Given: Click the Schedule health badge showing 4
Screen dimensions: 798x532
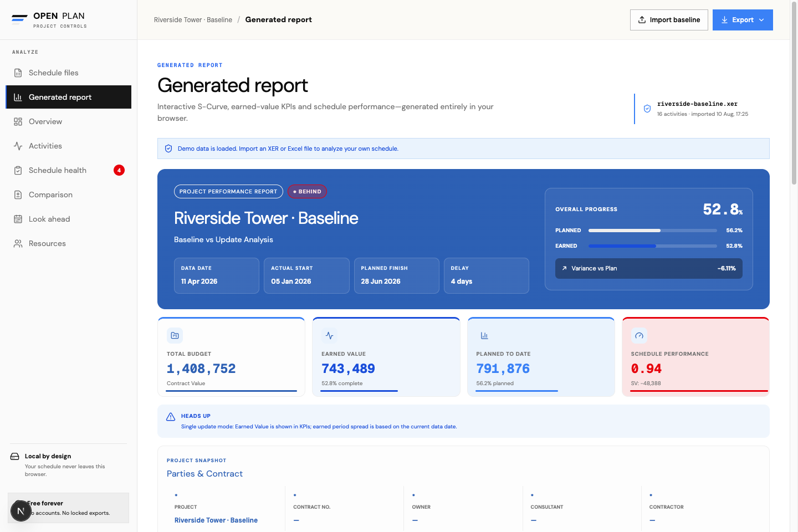Looking at the screenshot, I should click(x=119, y=170).
